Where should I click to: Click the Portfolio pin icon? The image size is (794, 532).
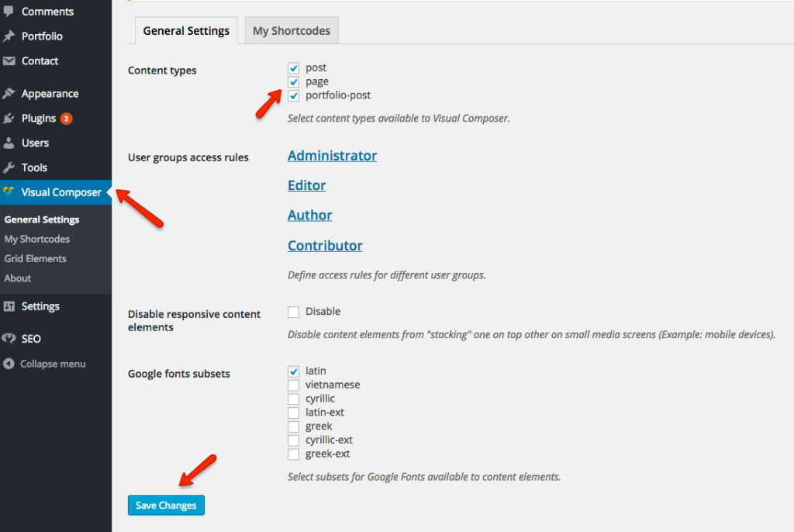[x=9, y=36]
